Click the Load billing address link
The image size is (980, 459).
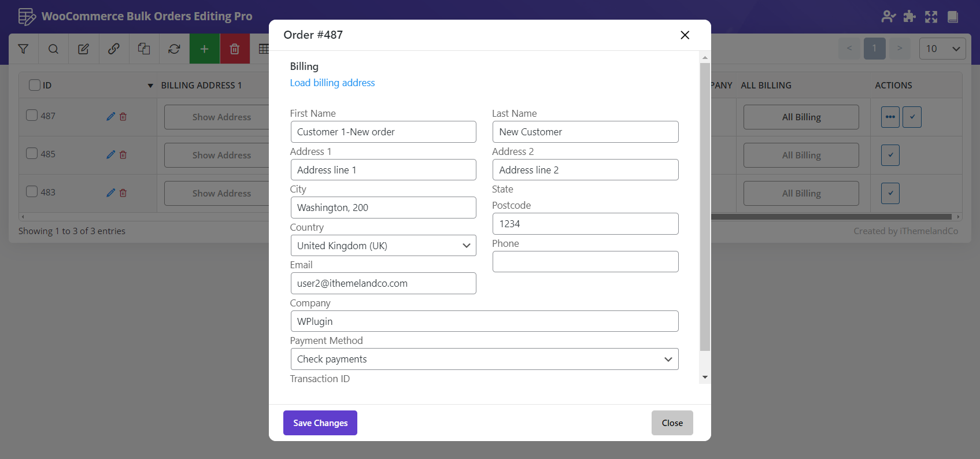pos(332,83)
